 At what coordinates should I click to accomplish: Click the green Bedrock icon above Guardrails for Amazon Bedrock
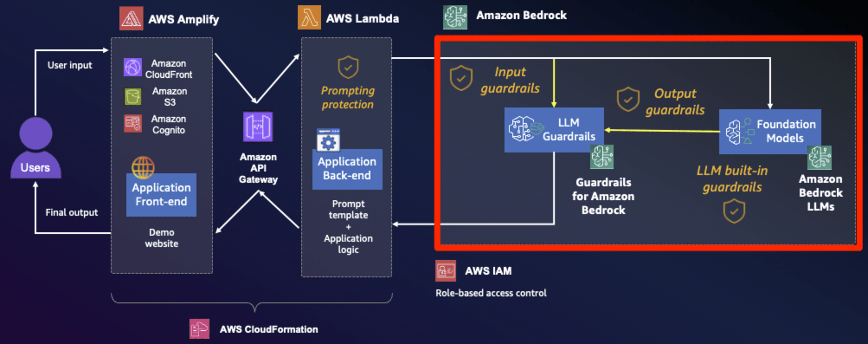pyautogui.click(x=602, y=157)
